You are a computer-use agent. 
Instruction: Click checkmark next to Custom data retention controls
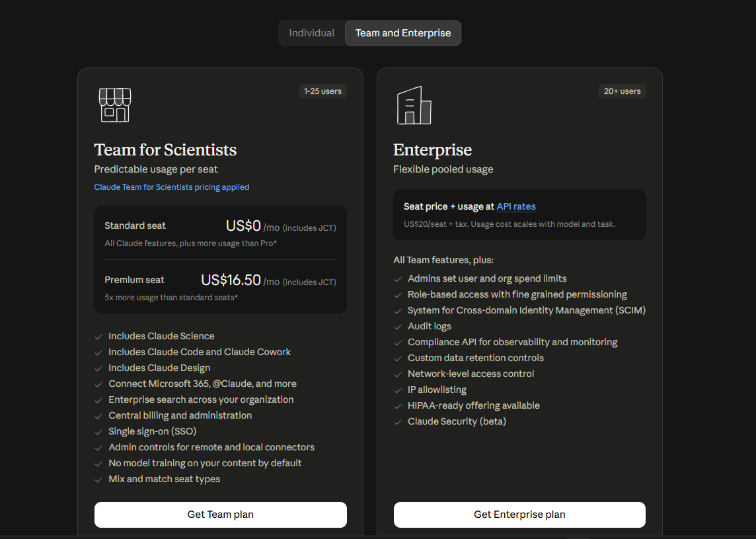[398, 359]
